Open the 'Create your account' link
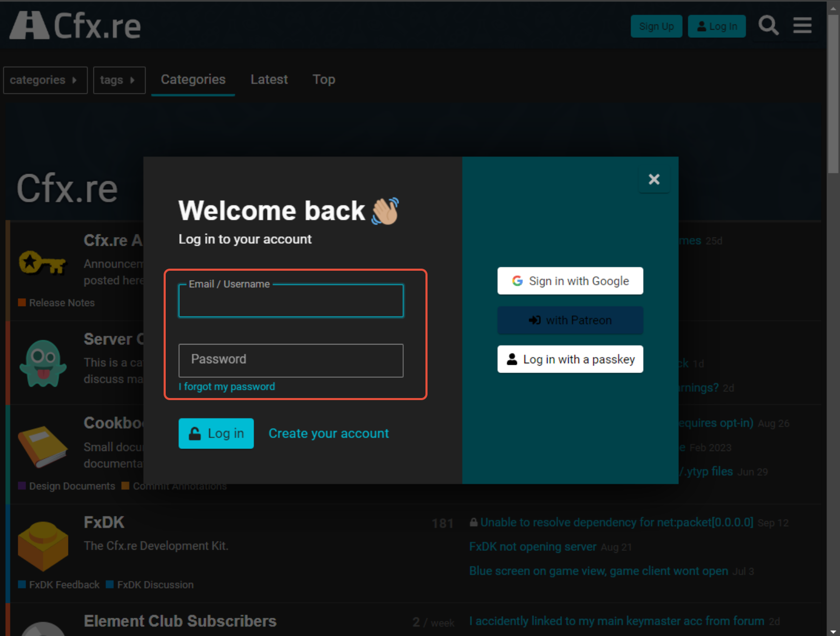The image size is (840, 636). pos(328,433)
